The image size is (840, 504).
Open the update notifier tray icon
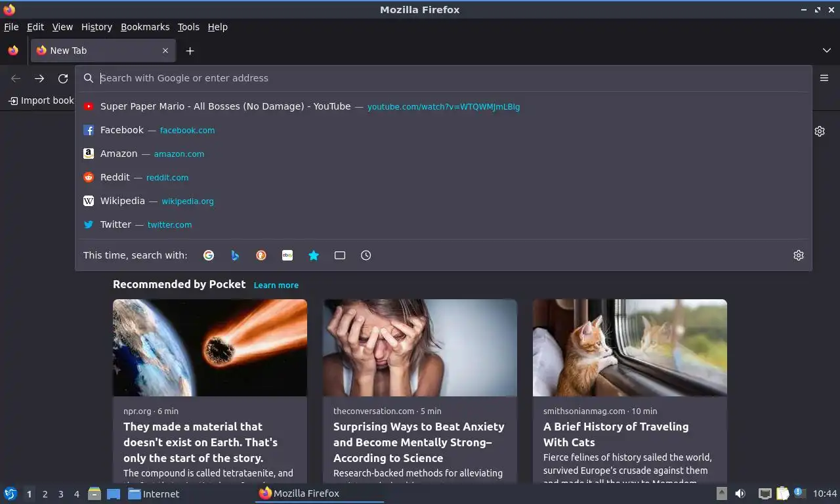pos(799,492)
